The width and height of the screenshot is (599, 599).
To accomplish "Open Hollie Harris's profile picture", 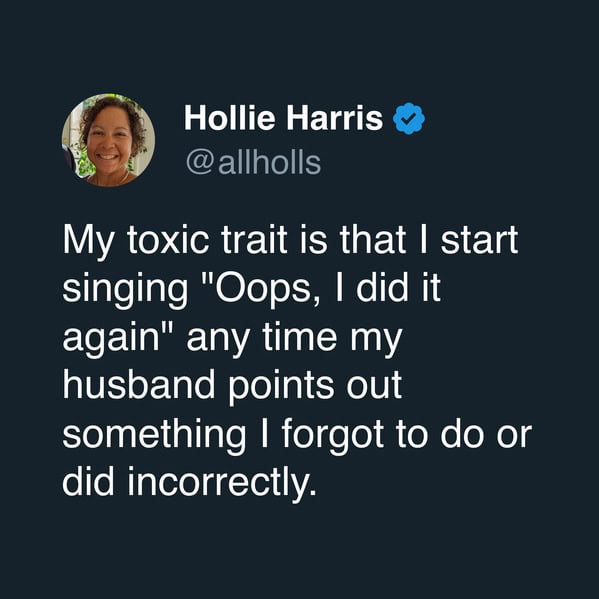I will tap(108, 140).
